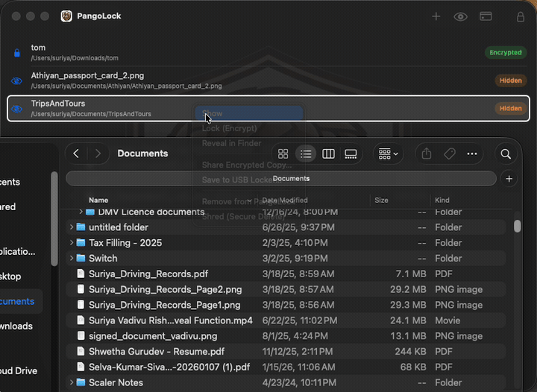Open Documents in the Finder sidebar
The height and width of the screenshot is (392, 537).
pos(17,301)
